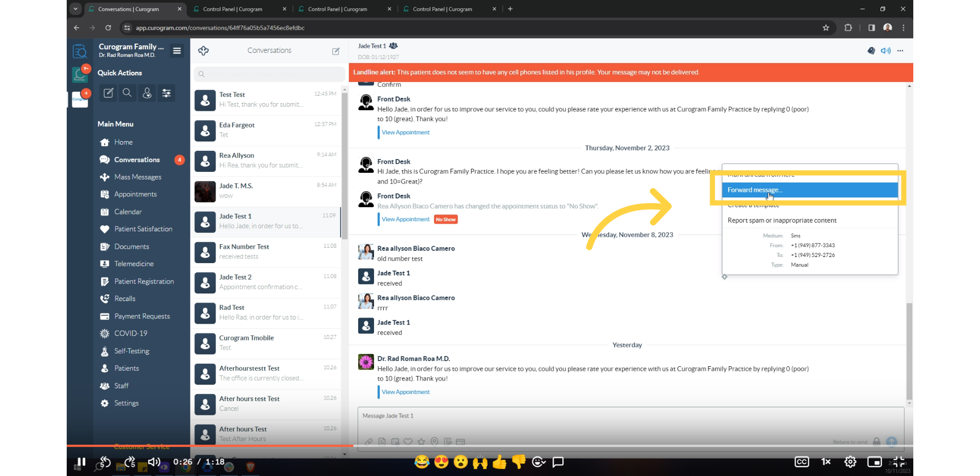Viewport: 980px width, 476px height.
Task: Click View Appointment link beside No Show badge
Action: 405,219
